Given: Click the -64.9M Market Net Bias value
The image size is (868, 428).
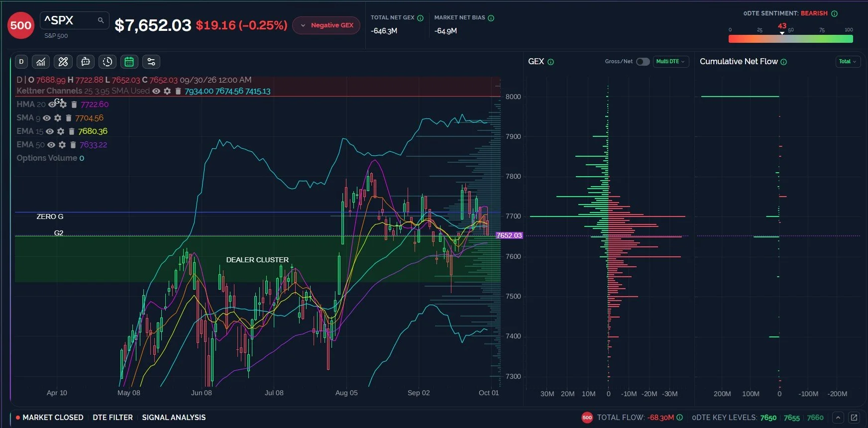Looking at the screenshot, I should (445, 31).
